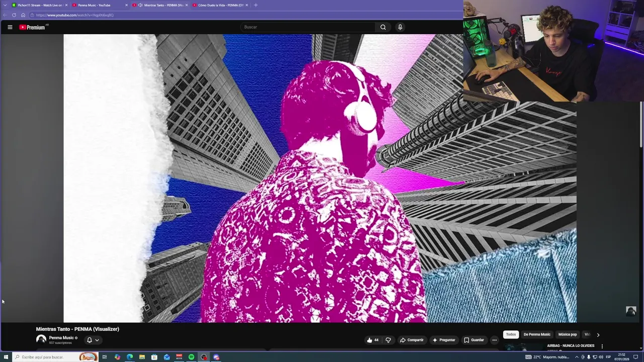Go to YouTube Premium home logo
This screenshot has width=644, height=362.
pyautogui.click(x=33, y=27)
